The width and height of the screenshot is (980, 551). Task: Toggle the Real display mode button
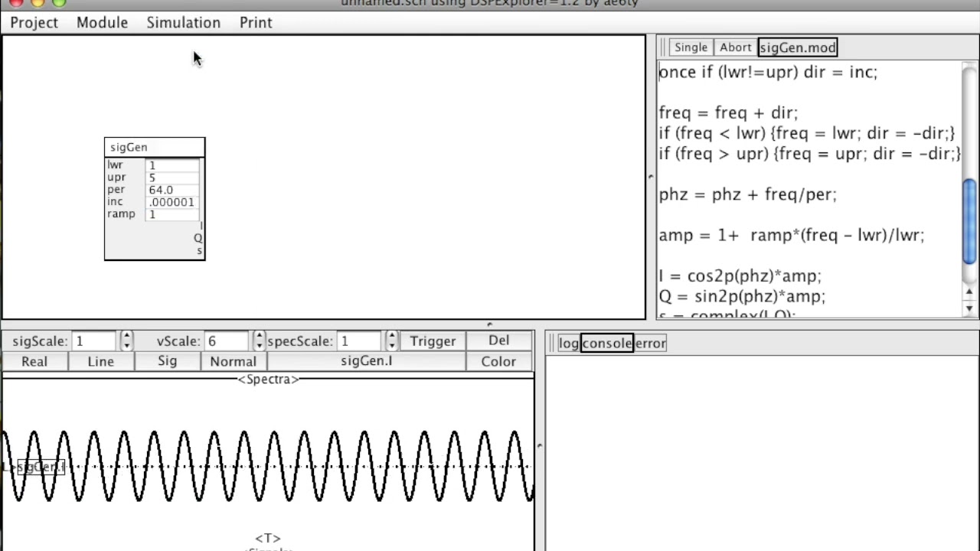point(34,361)
